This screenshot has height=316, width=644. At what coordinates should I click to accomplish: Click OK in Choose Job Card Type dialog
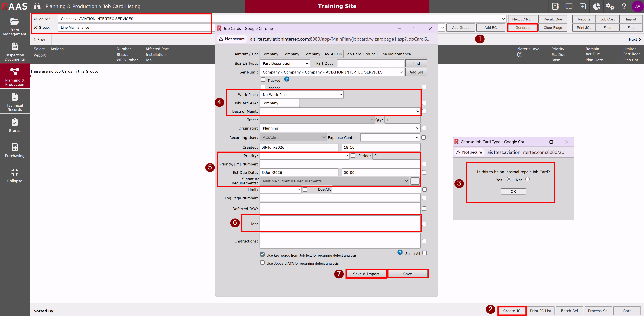[513, 191]
